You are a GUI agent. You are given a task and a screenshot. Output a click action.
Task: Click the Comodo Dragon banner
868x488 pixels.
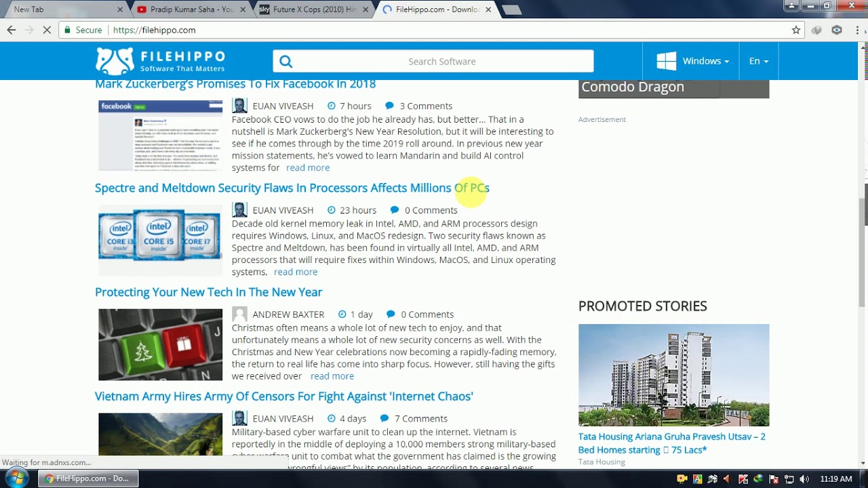pyautogui.click(x=673, y=89)
